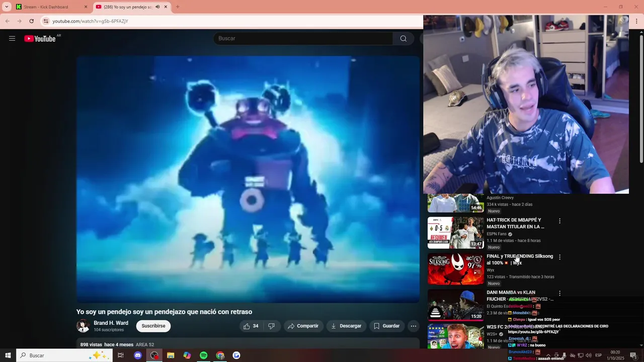Open the Silksong 97% video thumbnail

pos(456,269)
